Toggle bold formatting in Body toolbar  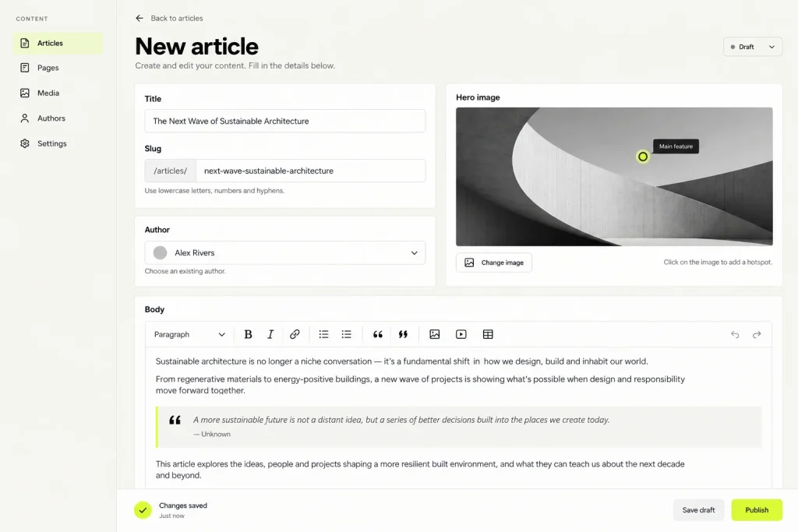click(248, 334)
